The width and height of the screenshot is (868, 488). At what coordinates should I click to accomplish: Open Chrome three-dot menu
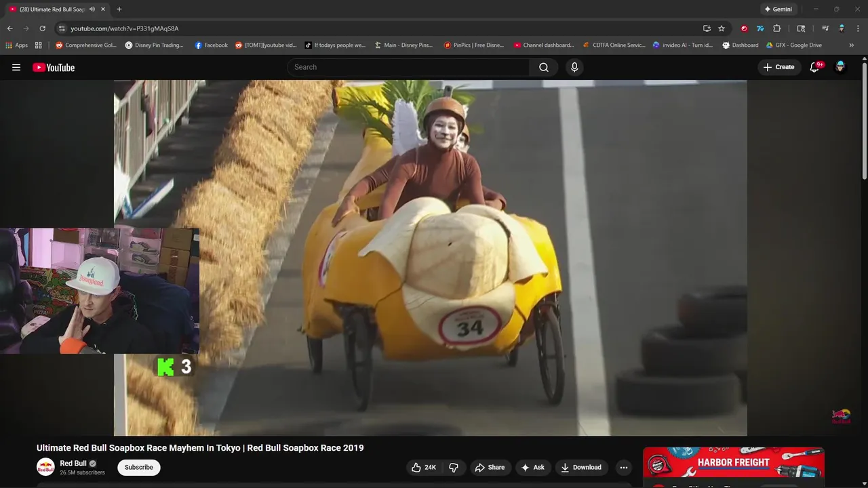coord(858,28)
